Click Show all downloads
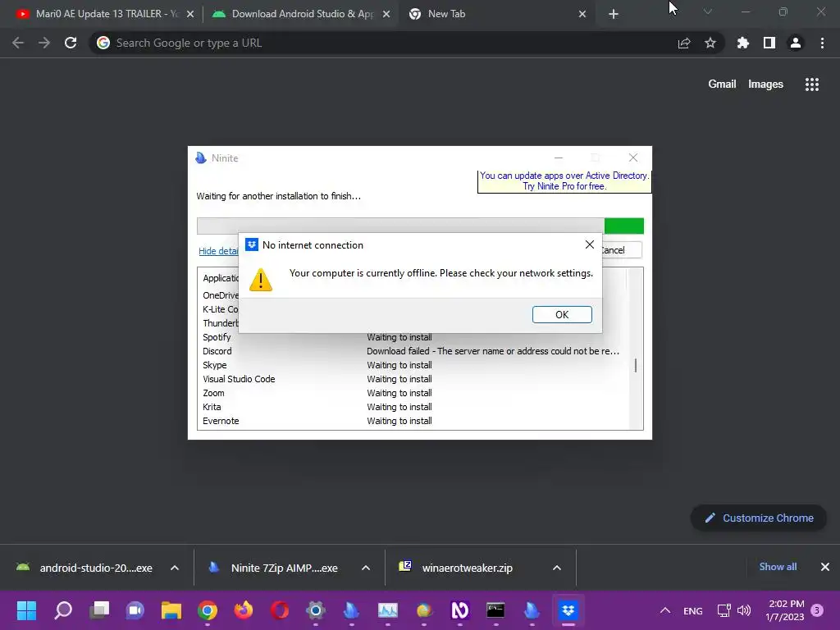The width and height of the screenshot is (840, 630). click(778, 567)
